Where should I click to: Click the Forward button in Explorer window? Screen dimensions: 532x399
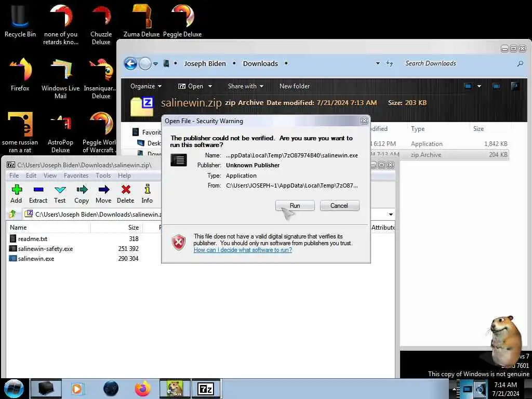[145, 63]
